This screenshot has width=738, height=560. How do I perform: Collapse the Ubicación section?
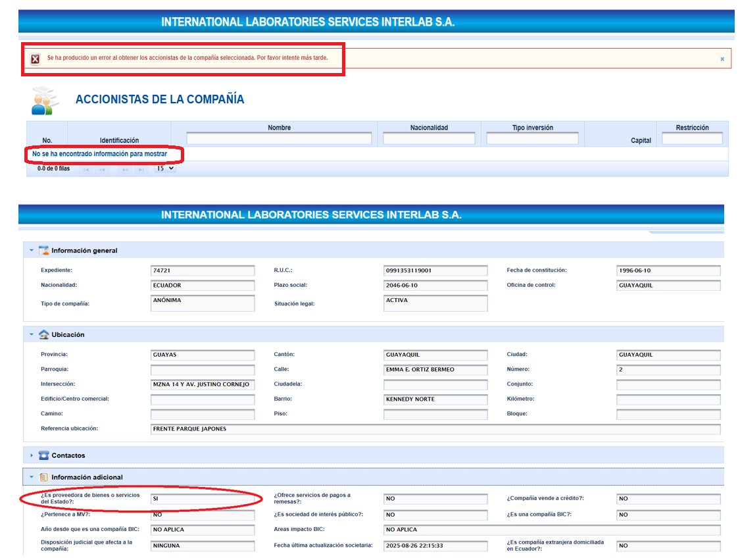(x=32, y=334)
